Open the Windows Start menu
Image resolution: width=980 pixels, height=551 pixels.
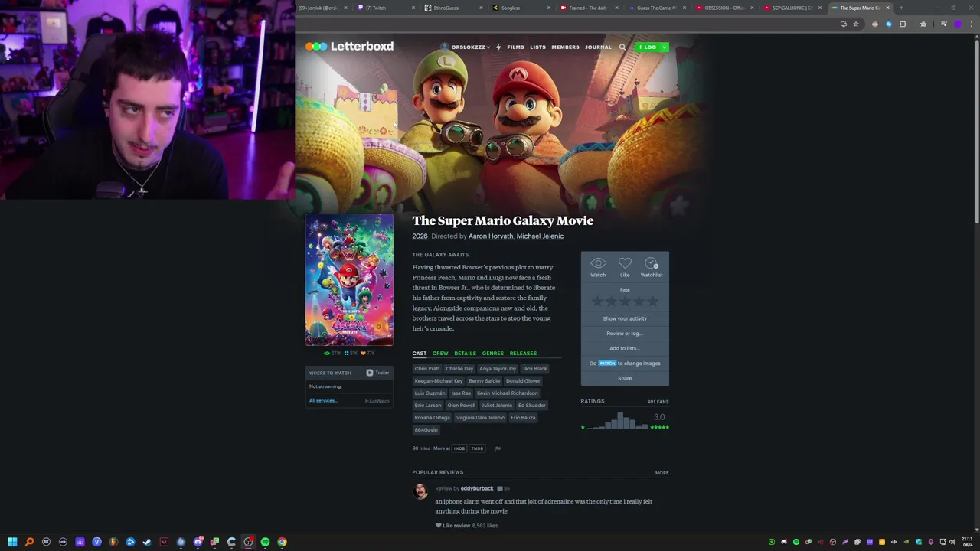click(12, 542)
